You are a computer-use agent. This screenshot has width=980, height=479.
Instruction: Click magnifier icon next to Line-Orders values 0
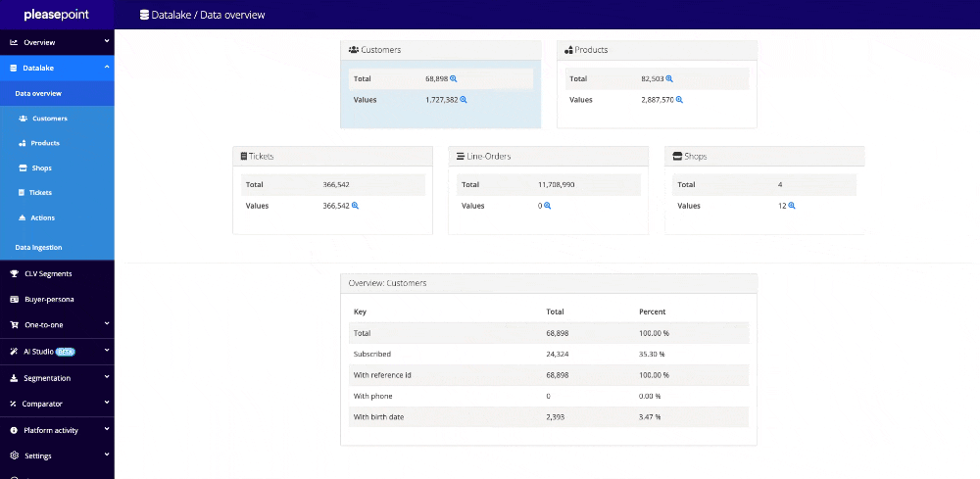(x=547, y=206)
